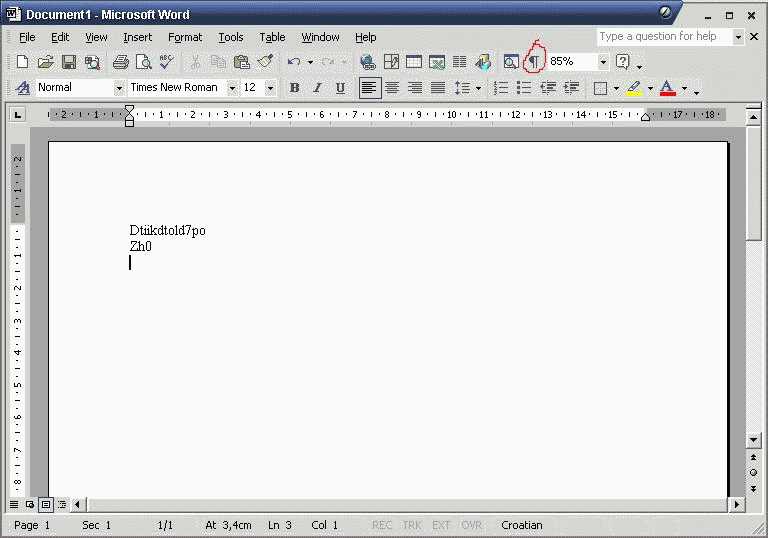Viewport: 768px width, 538px height.
Task: Open Print Preview from the toolbar
Action: click(x=143, y=62)
